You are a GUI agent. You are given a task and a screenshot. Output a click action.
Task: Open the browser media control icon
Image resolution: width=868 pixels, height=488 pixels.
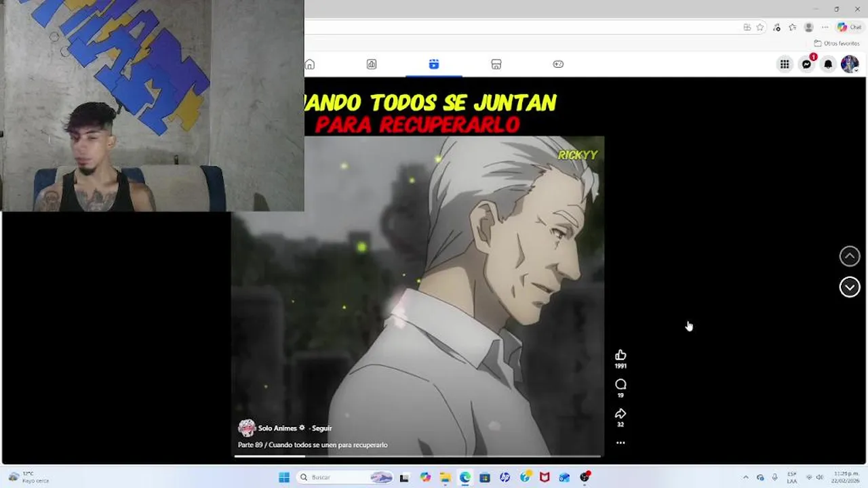[777, 27]
